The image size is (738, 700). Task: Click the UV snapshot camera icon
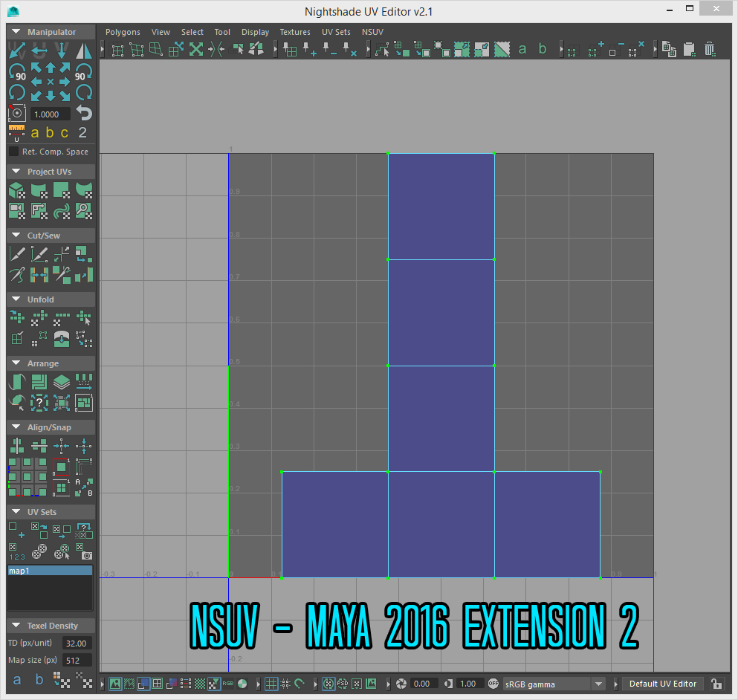(x=86, y=554)
